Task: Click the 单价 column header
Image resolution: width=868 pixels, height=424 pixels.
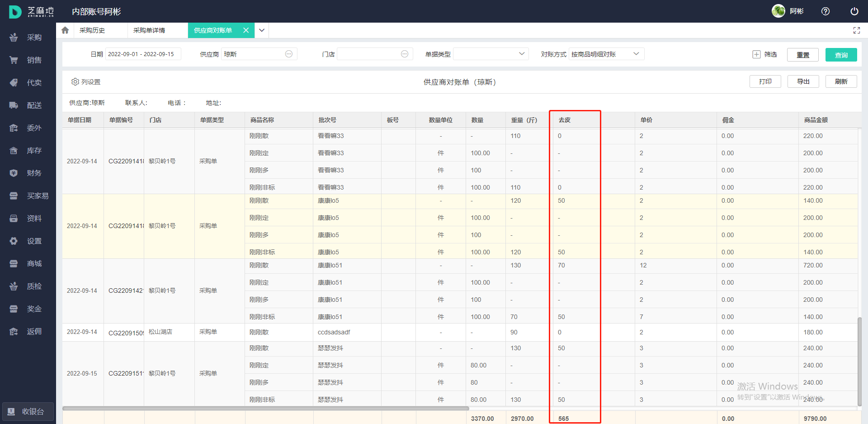Action: tap(646, 120)
